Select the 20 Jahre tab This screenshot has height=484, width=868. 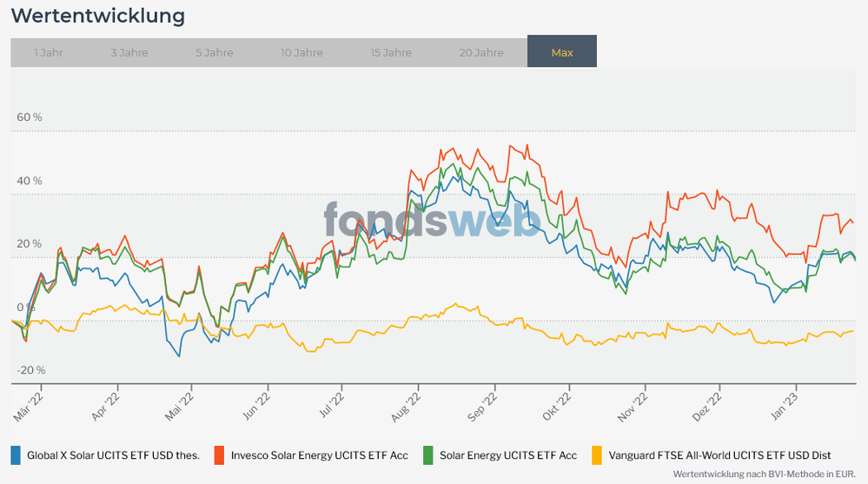[x=481, y=52]
